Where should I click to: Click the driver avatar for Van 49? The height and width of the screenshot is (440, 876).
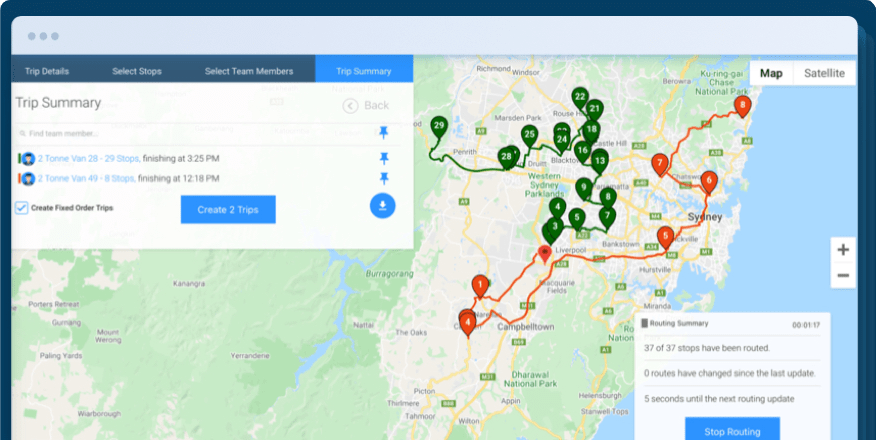[x=28, y=179]
